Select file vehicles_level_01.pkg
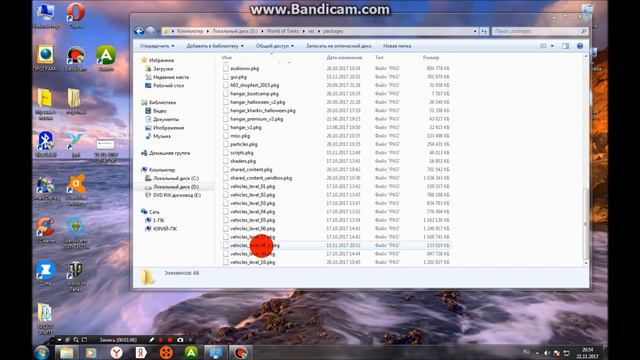Viewport: 640px width, 360px height. tap(252, 187)
